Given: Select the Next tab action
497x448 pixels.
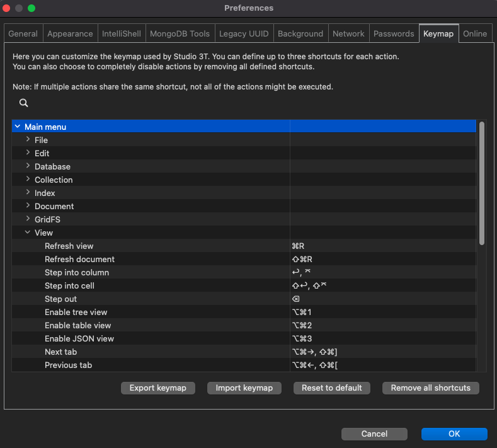Looking at the screenshot, I should (244, 352).
